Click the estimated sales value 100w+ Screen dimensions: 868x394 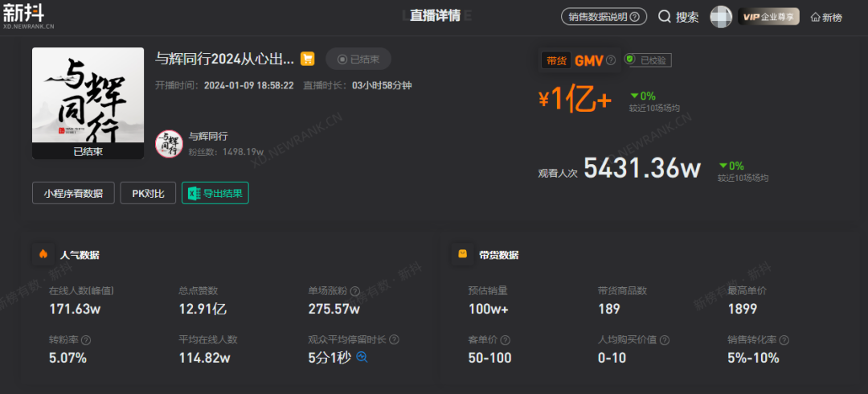click(489, 310)
